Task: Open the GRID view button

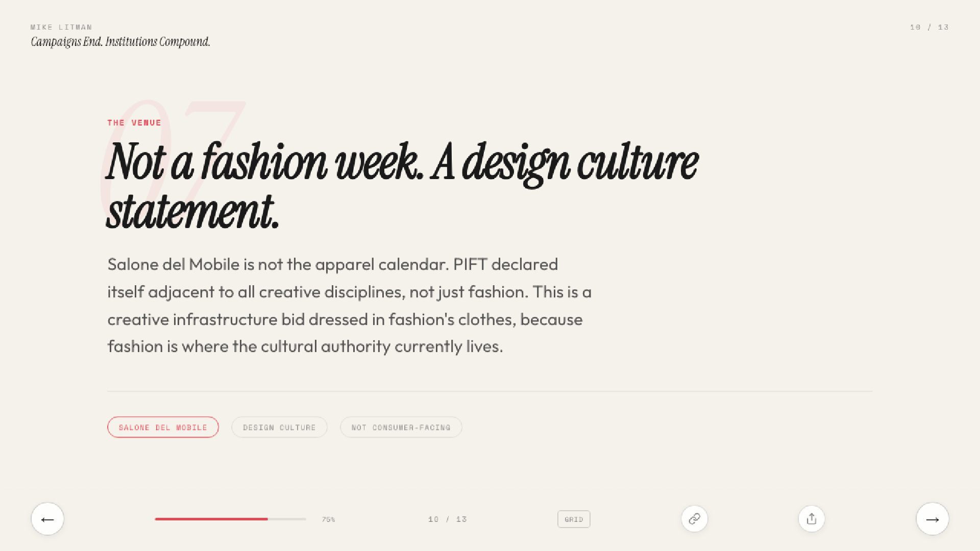Action: click(x=574, y=519)
